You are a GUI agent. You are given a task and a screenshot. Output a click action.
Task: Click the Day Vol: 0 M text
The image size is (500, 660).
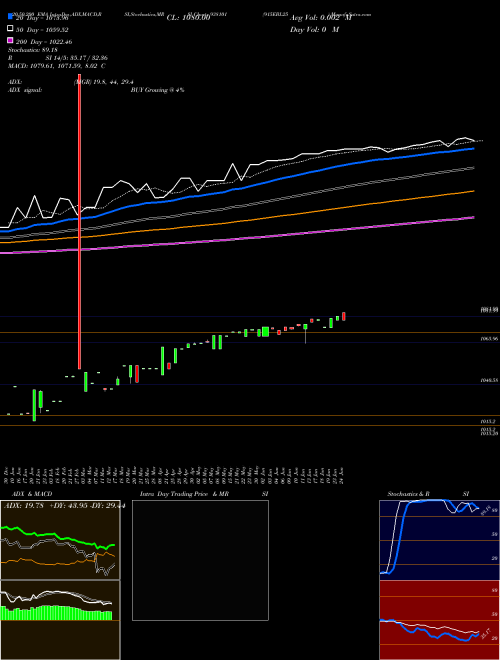pos(314,29)
